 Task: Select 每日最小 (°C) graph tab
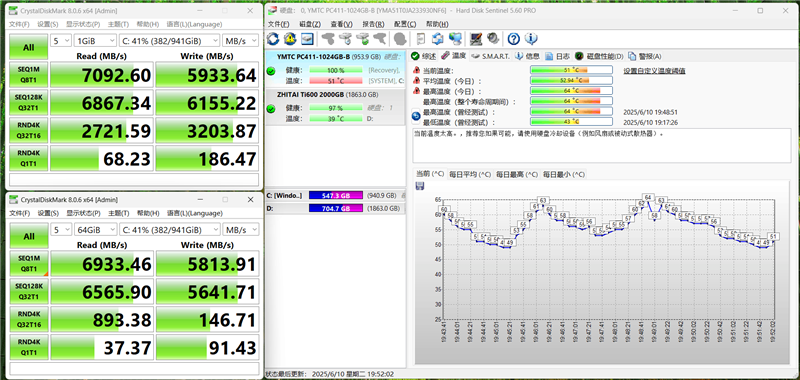pos(563,174)
